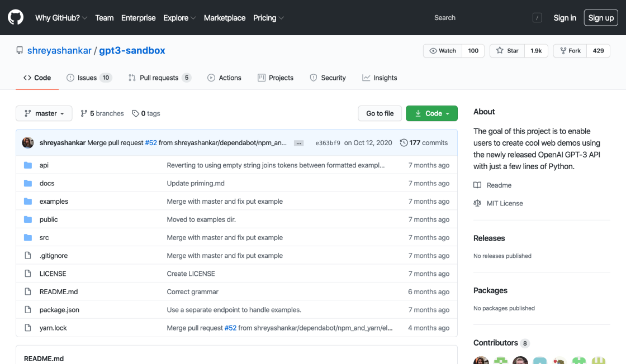
Task: Switch to the Projects tab
Action: pyautogui.click(x=276, y=78)
